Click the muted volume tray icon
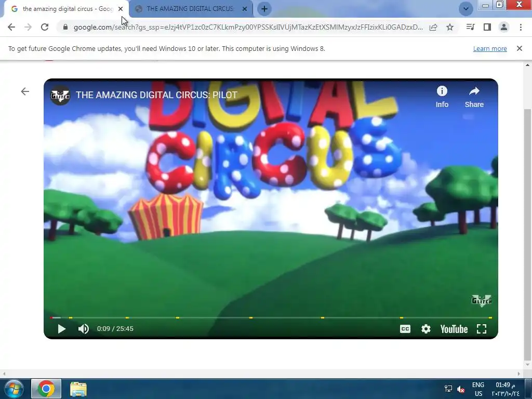This screenshot has height=399, width=532. click(x=461, y=389)
